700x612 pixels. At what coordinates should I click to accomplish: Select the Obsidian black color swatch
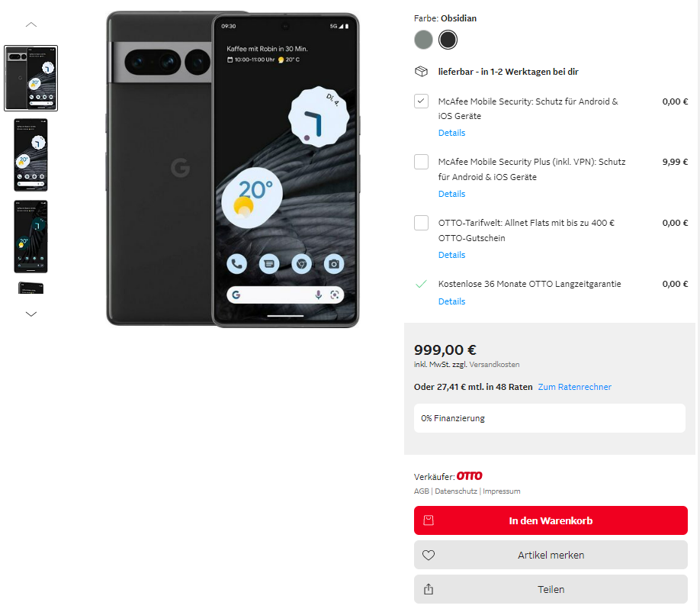(x=448, y=40)
